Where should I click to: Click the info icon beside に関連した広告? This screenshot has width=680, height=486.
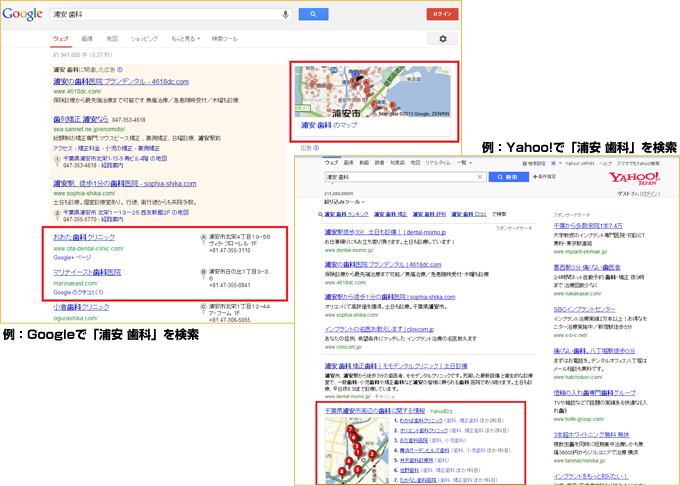(x=120, y=69)
